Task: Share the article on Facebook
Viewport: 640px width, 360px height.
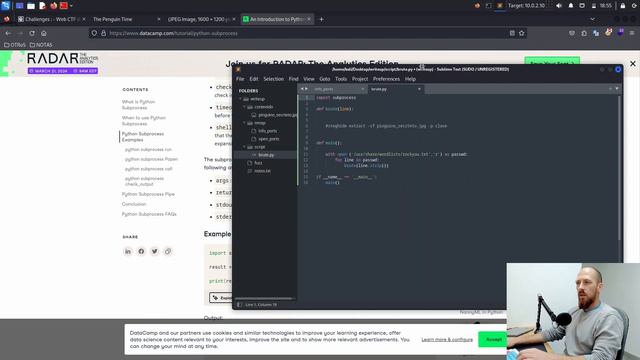Action: (x=141, y=251)
